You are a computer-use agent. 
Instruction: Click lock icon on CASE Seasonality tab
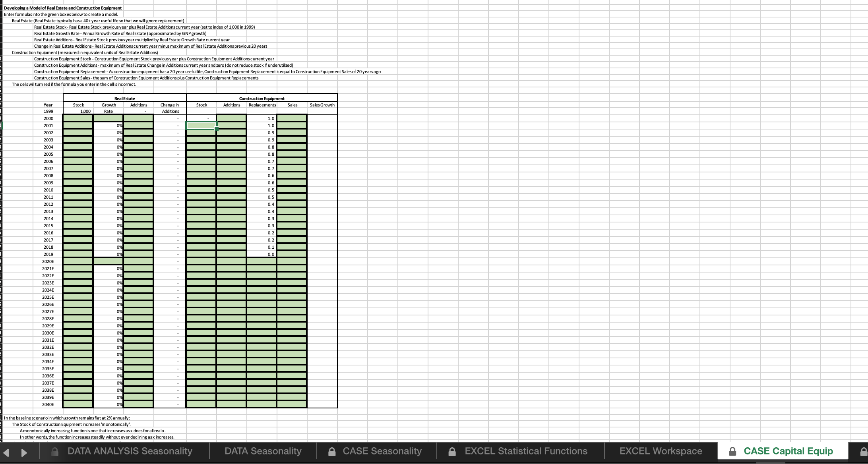pos(333,452)
